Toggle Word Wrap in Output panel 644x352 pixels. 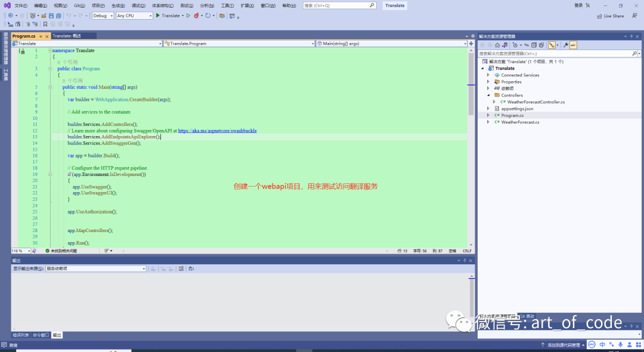click(191, 268)
